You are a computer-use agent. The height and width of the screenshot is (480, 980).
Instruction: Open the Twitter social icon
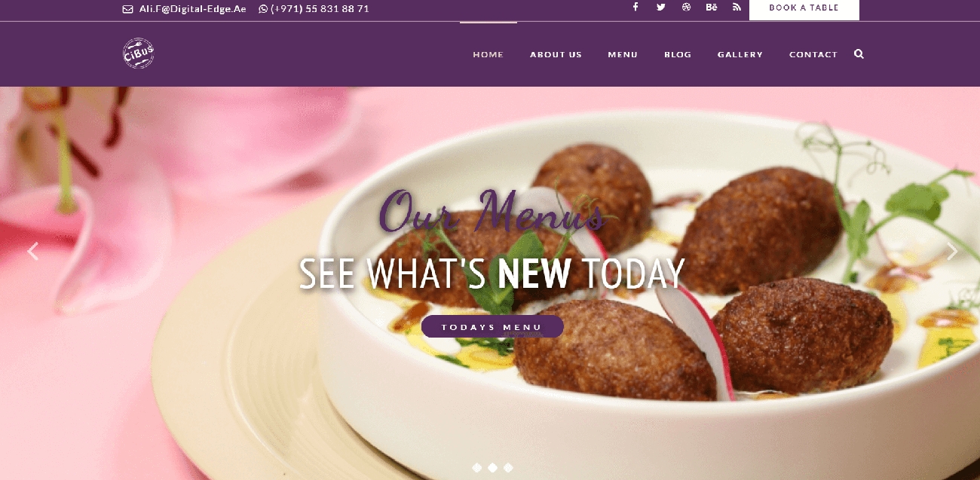tap(661, 7)
